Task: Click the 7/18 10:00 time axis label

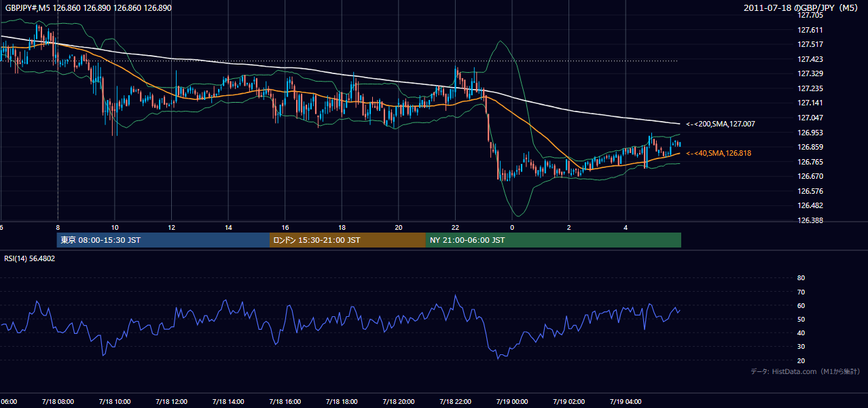Action: tap(114, 402)
